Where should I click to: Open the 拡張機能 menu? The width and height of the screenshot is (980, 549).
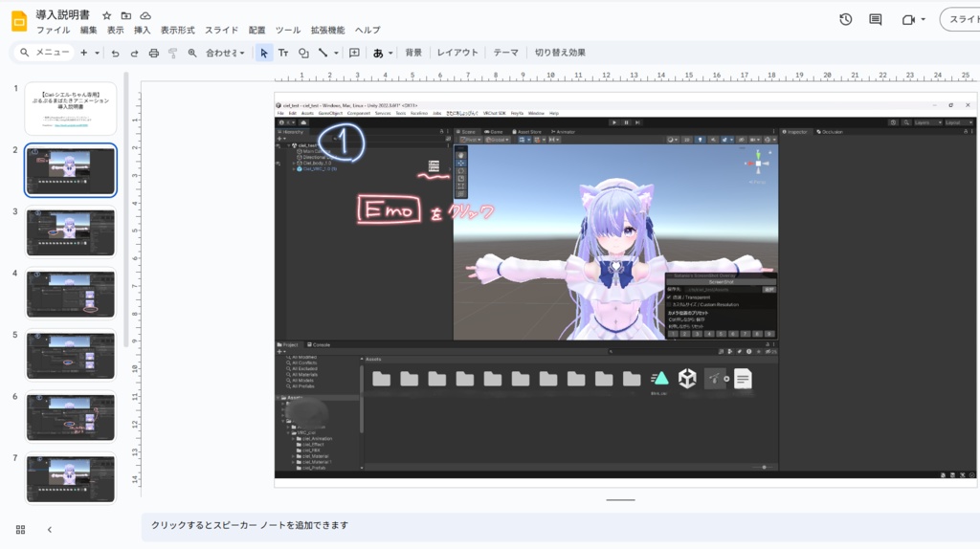click(327, 30)
